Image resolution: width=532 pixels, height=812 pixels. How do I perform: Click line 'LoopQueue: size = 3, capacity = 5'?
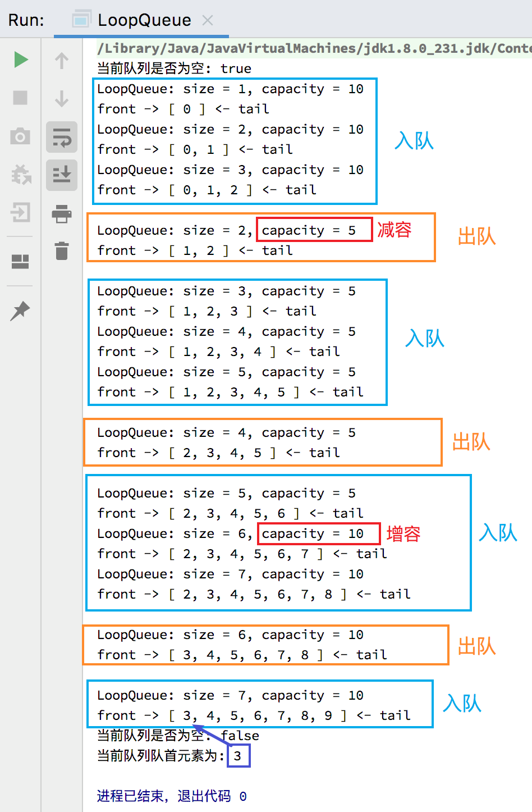click(x=226, y=291)
